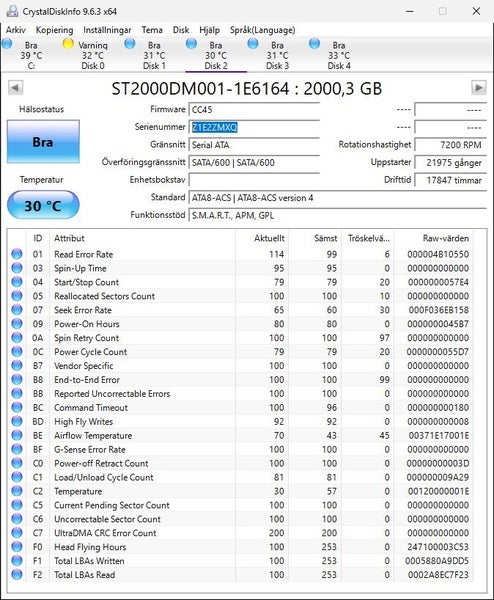Click the Airflow Temperature status orb

(x=17, y=435)
